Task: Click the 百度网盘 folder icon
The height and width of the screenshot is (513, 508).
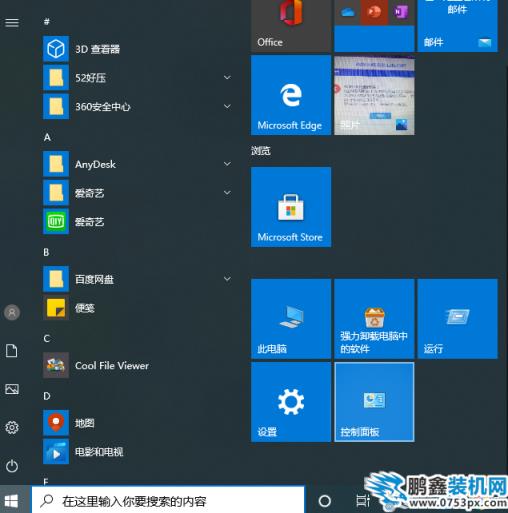Action: click(x=56, y=279)
